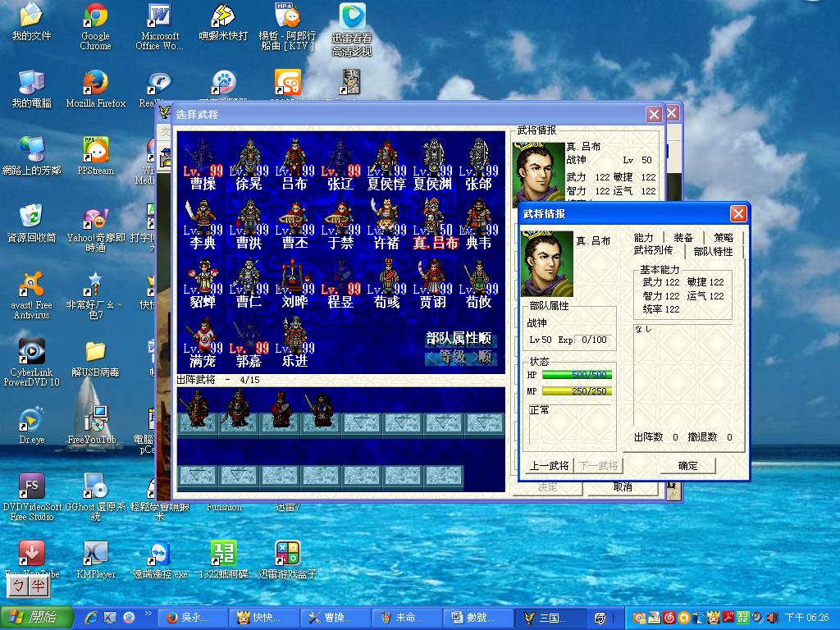Click first empty slot in second row
Viewport: 840px width, 630px height.
click(197, 476)
